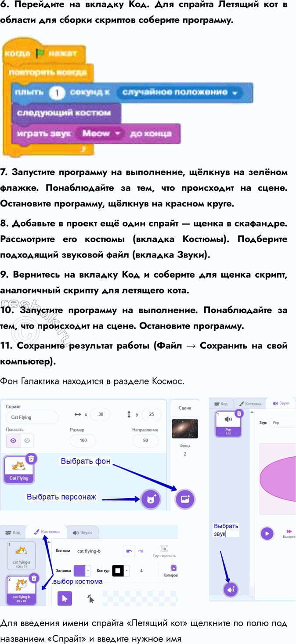
Task: Click the Choose a Sprite cat button
Action: [151, 499]
